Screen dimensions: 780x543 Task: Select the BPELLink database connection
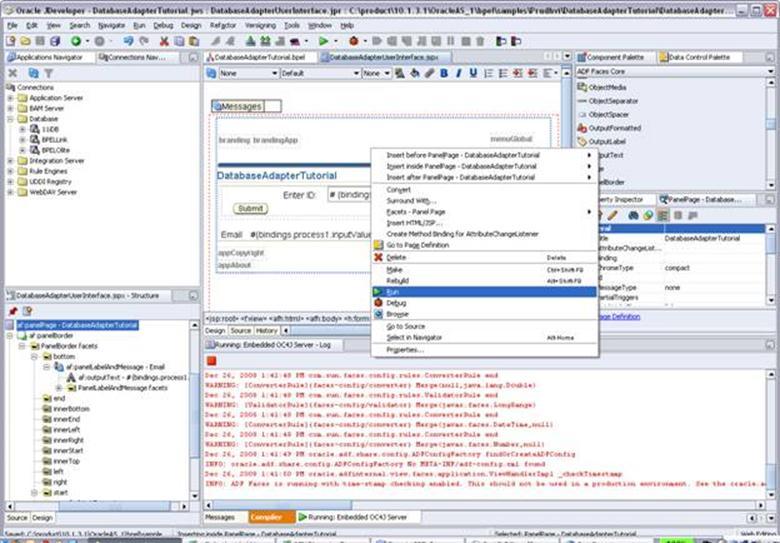click(54, 140)
